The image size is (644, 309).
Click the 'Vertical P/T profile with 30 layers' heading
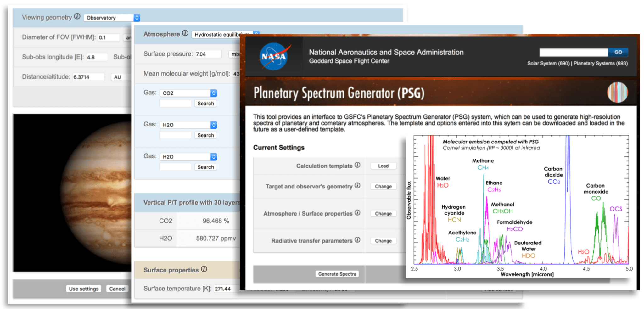[x=192, y=203]
